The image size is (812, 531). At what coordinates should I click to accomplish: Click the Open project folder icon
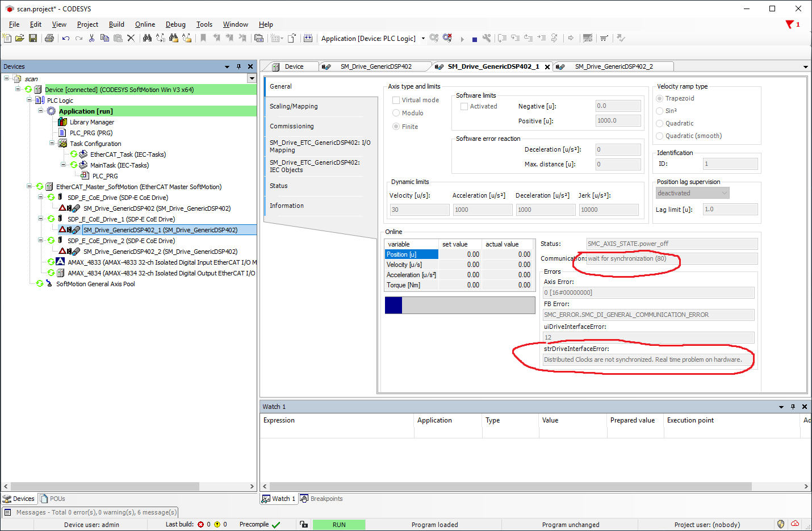click(20, 38)
